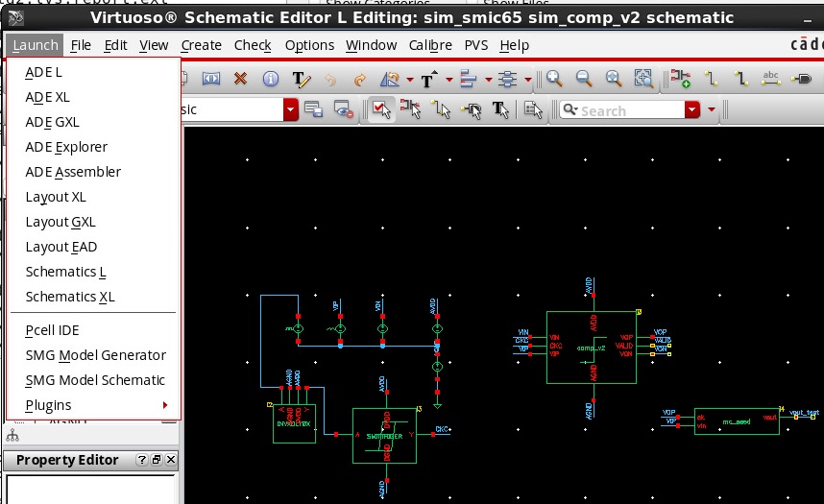Choose SMG Model Schematic from the Launch menu
This screenshot has height=504, width=824.
(x=94, y=380)
